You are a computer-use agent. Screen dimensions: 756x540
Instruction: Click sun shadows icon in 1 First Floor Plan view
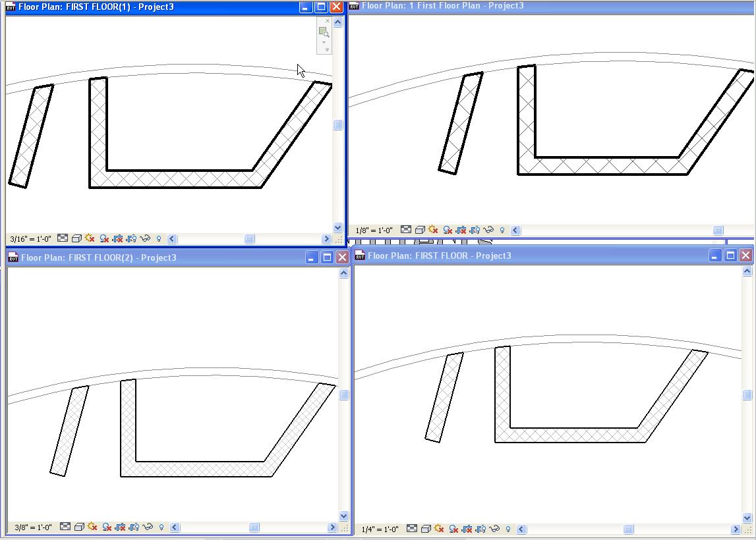tap(433, 230)
